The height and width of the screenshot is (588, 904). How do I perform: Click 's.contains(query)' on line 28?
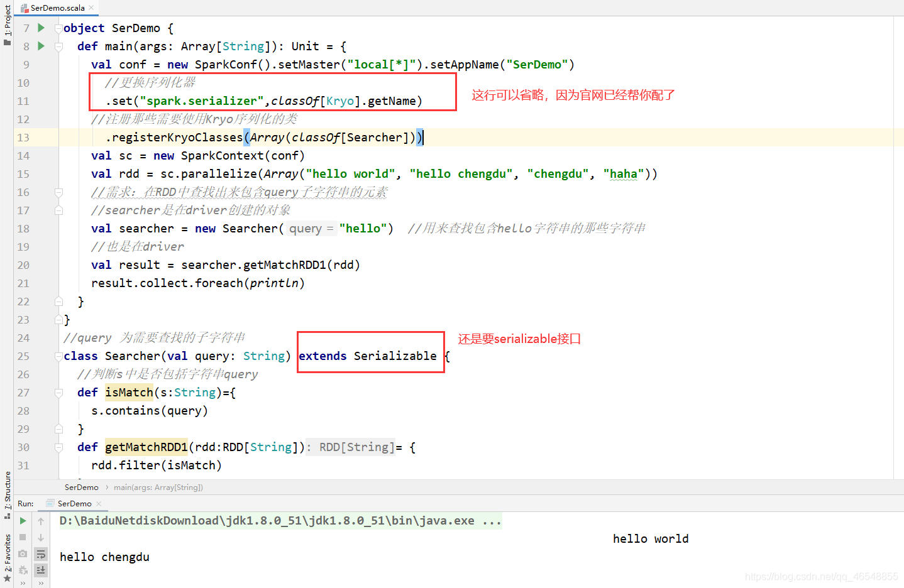(x=150, y=410)
